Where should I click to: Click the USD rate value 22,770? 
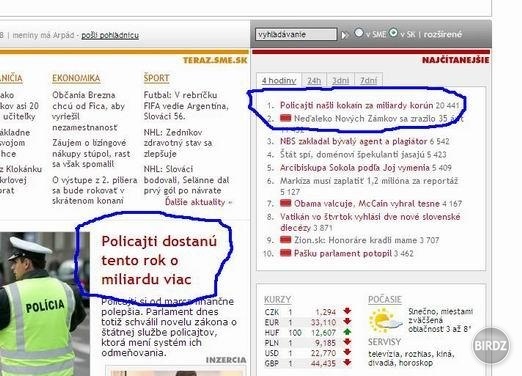click(323, 353)
